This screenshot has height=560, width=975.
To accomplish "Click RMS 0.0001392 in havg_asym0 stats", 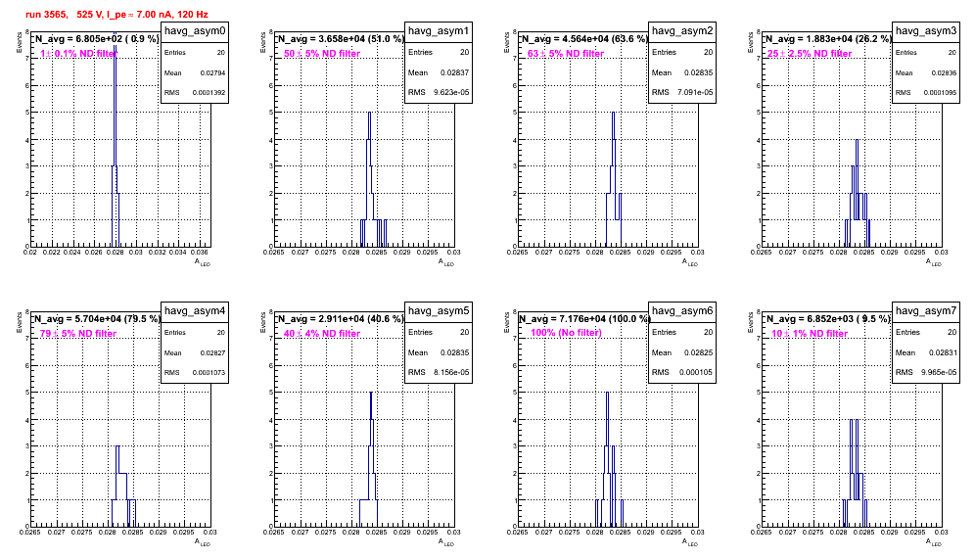I will point(195,93).
